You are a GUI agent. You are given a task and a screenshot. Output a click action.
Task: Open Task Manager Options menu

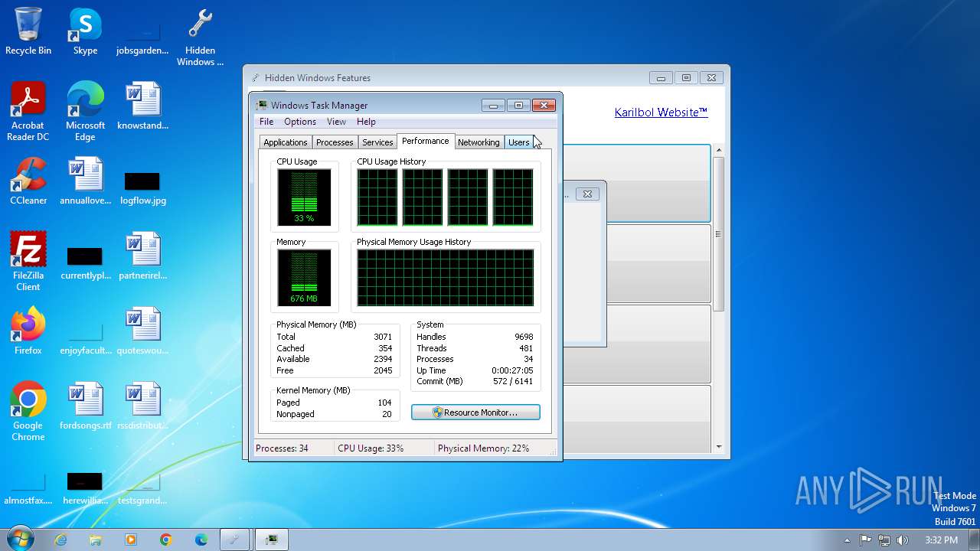[x=300, y=122]
